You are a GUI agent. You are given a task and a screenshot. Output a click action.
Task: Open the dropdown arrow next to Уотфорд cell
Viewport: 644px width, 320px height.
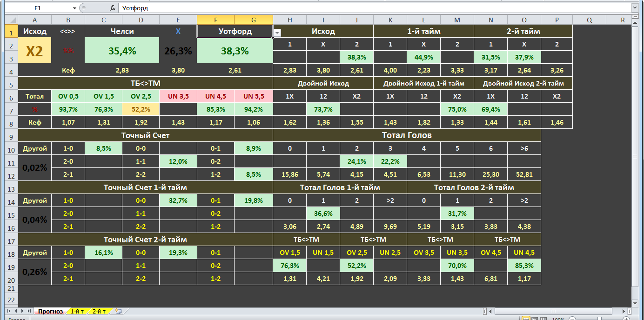pyautogui.click(x=277, y=33)
